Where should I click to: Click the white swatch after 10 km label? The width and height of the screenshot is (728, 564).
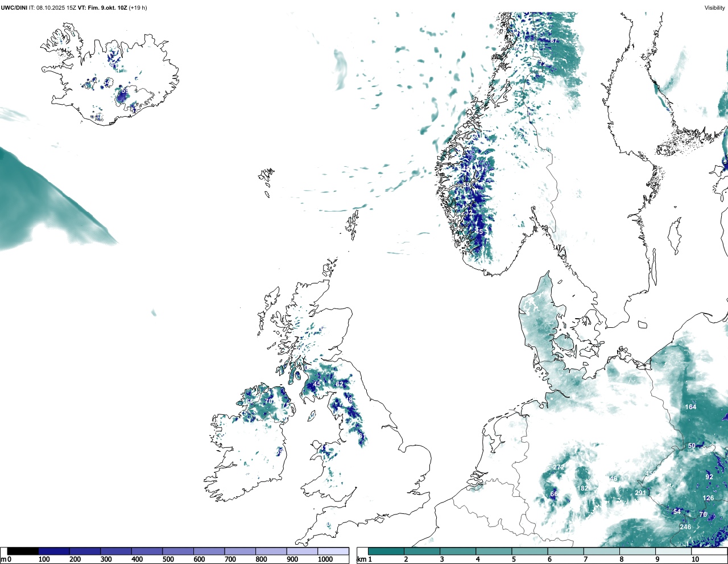[x=709, y=551]
